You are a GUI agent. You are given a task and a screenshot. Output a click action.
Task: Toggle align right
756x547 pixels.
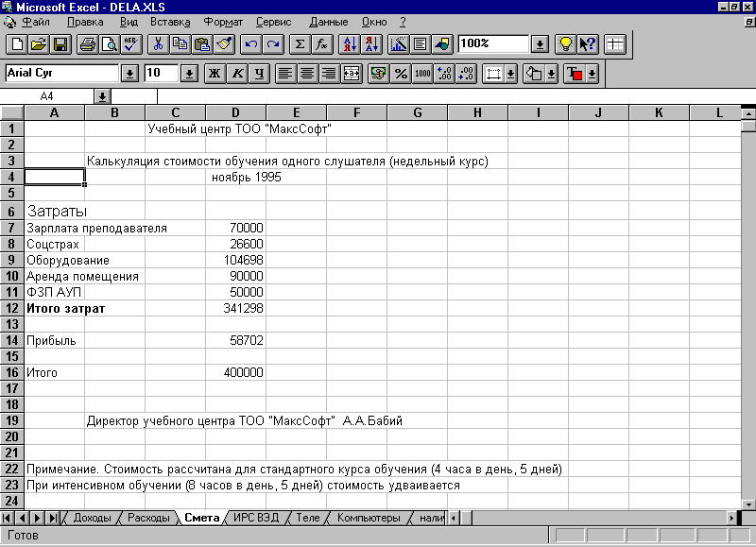pyautogui.click(x=329, y=74)
